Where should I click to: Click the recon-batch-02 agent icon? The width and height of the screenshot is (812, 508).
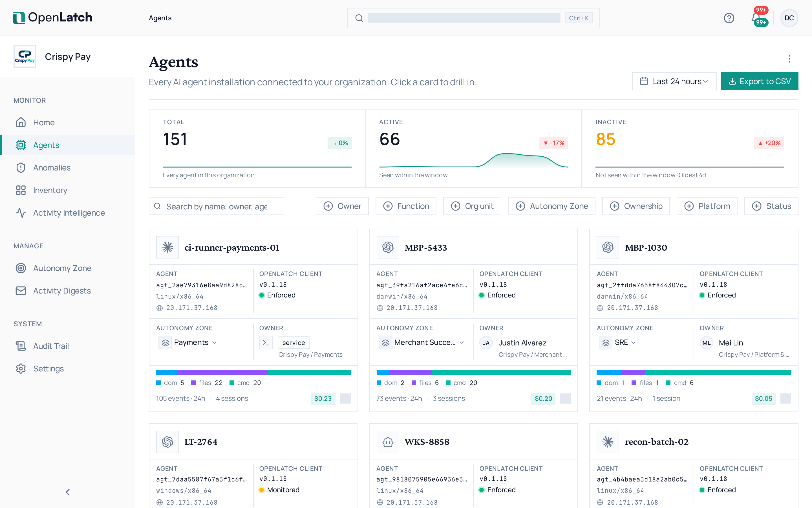[608, 442]
